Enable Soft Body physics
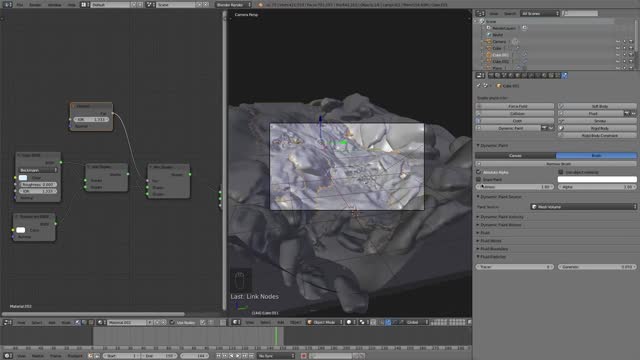Image resolution: width=640 pixels, height=360 pixels. [597, 106]
